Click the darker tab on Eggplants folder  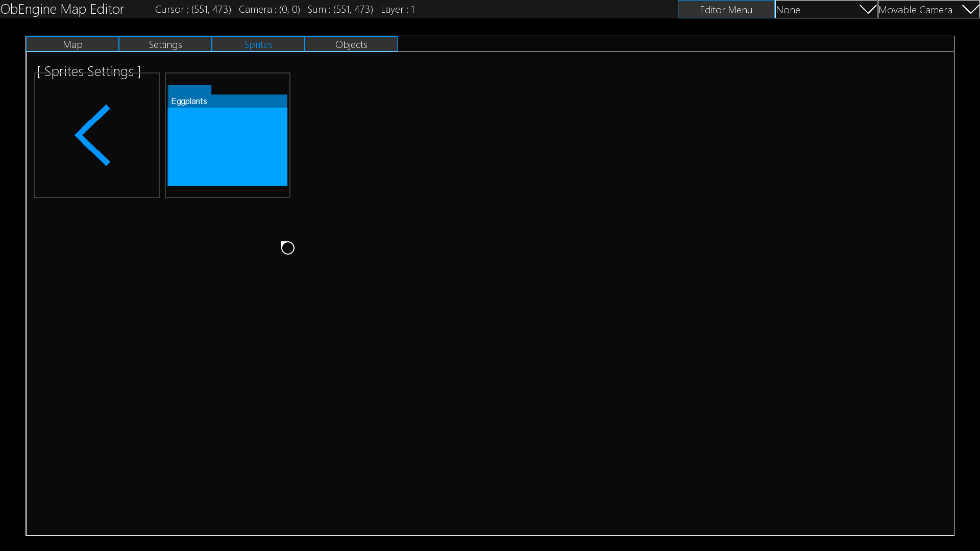point(189,89)
